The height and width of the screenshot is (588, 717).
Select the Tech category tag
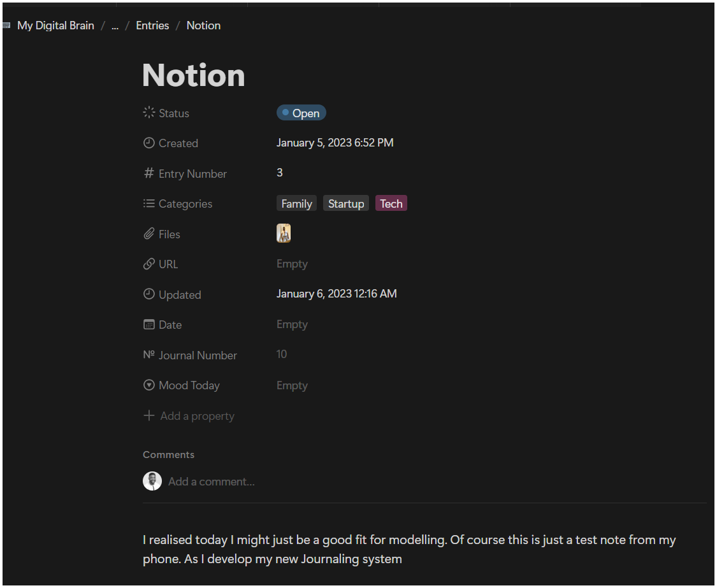pos(391,203)
